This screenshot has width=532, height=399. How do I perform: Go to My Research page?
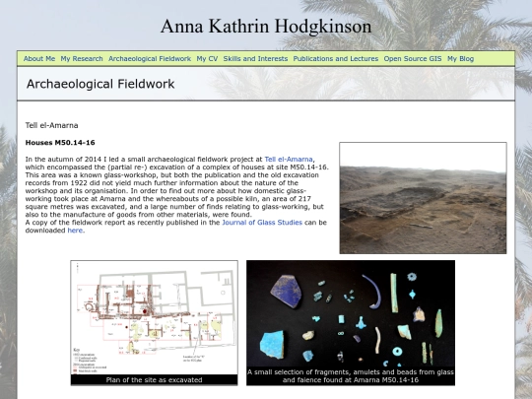pos(82,59)
